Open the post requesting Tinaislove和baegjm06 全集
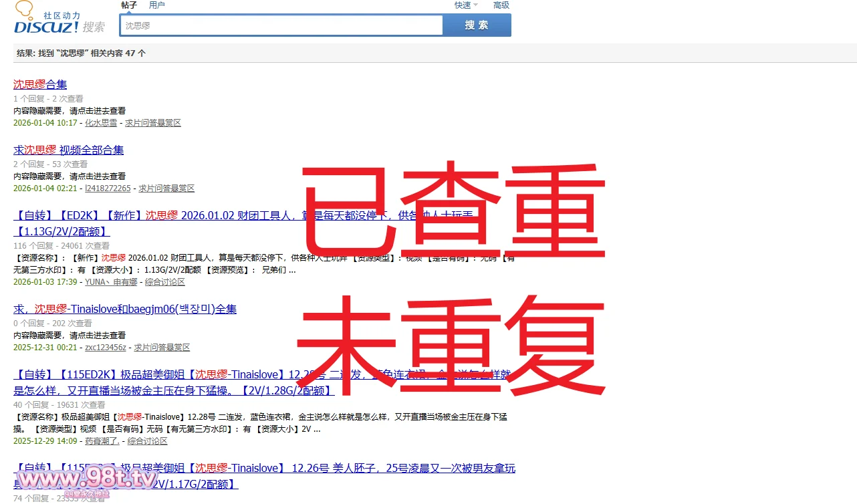The image size is (857, 504). click(125, 309)
